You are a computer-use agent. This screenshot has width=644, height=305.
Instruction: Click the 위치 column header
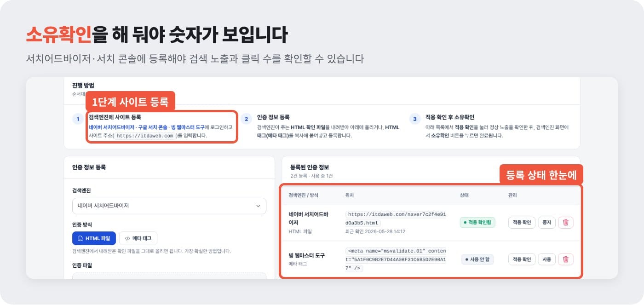point(350,195)
